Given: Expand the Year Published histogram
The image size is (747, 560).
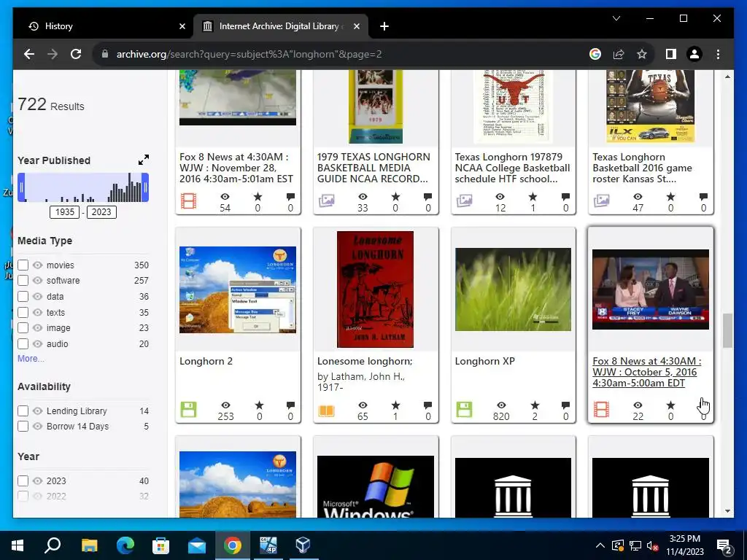Looking at the screenshot, I should (x=144, y=160).
